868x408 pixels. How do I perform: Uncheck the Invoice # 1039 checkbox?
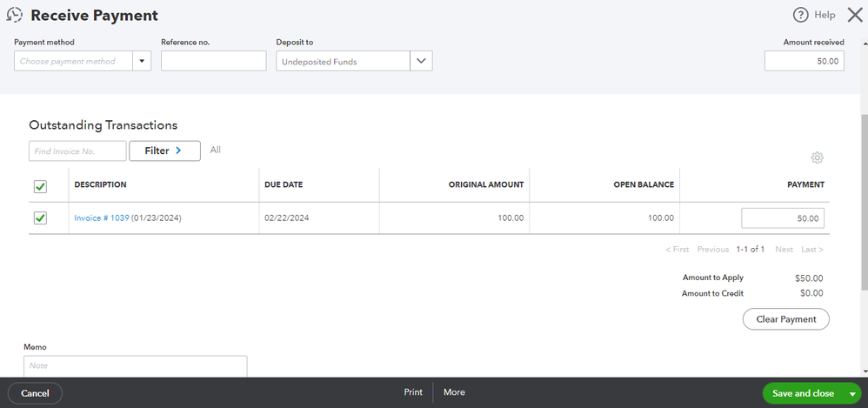click(40, 217)
